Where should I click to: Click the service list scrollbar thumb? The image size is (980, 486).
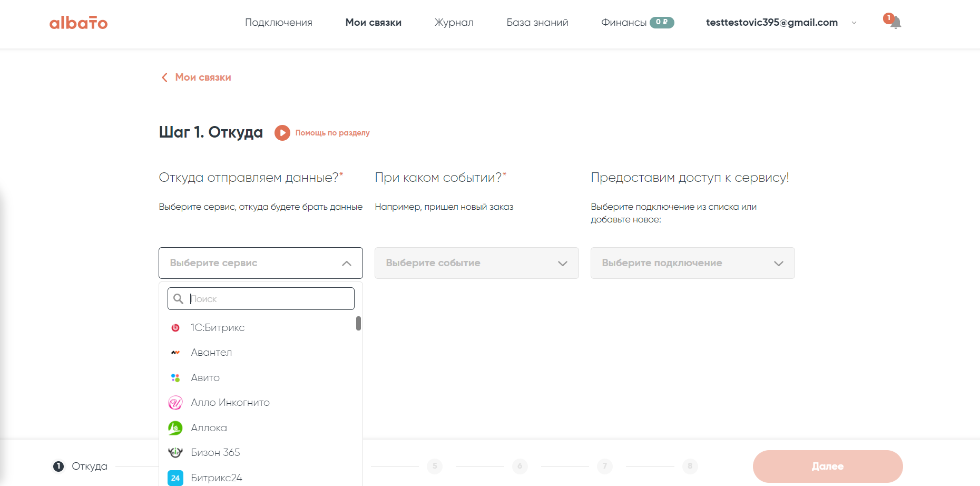pos(358,324)
